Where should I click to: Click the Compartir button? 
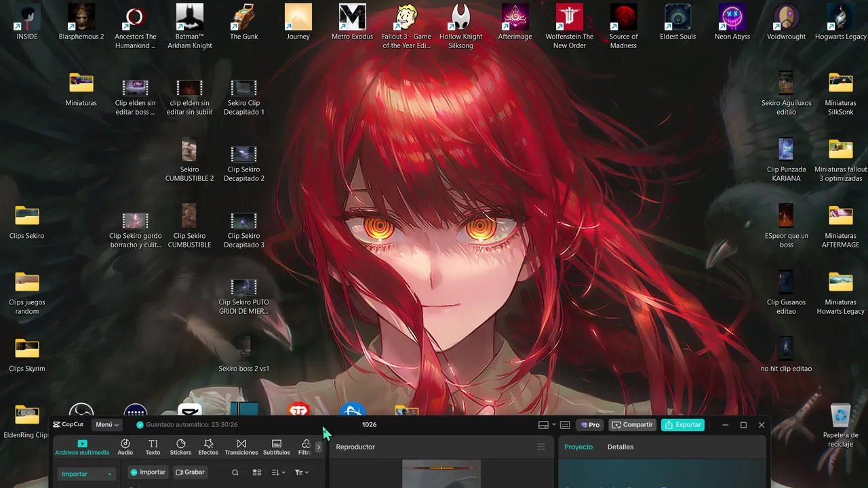pyautogui.click(x=632, y=425)
